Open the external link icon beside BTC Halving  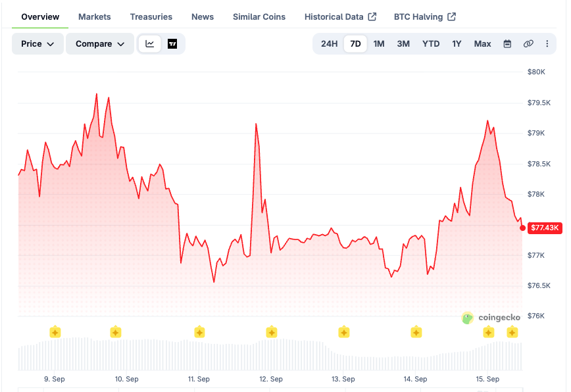point(451,16)
